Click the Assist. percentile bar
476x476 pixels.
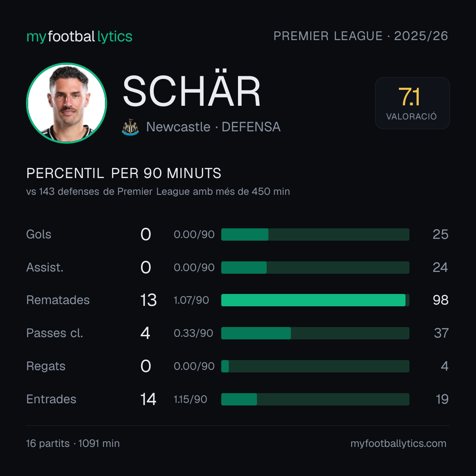315,268
